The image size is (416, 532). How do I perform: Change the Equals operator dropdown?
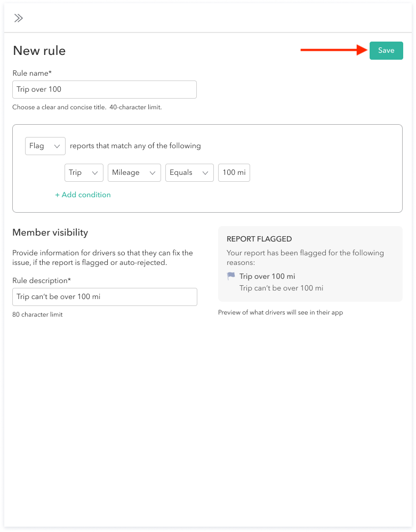point(189,173)
